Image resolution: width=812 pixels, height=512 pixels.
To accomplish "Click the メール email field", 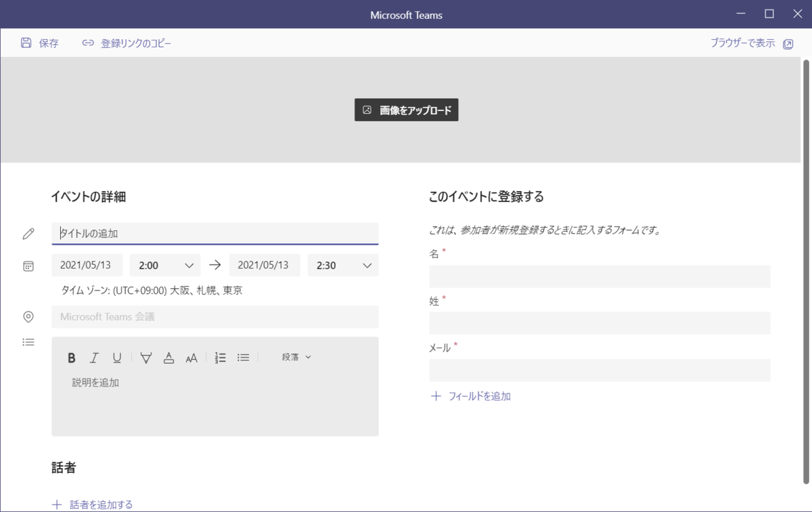I will click(600, 370).
